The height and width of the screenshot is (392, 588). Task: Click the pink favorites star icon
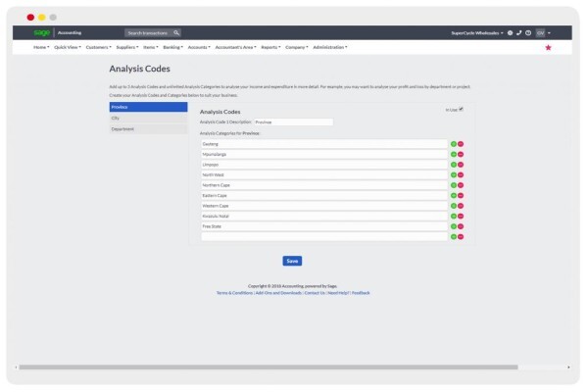548,47
